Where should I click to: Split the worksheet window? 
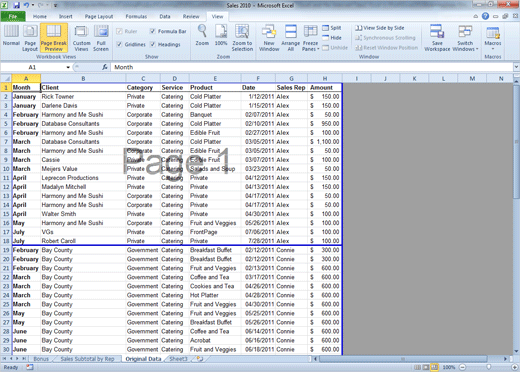point(332,28)
